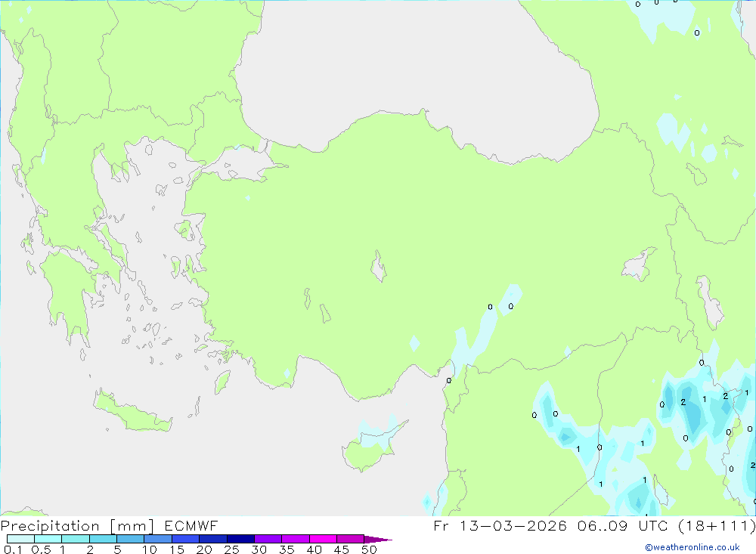Click the 15–20 mm legend color swatch
The height and width of the screenshot is (554, 756).
coord(186,539)
